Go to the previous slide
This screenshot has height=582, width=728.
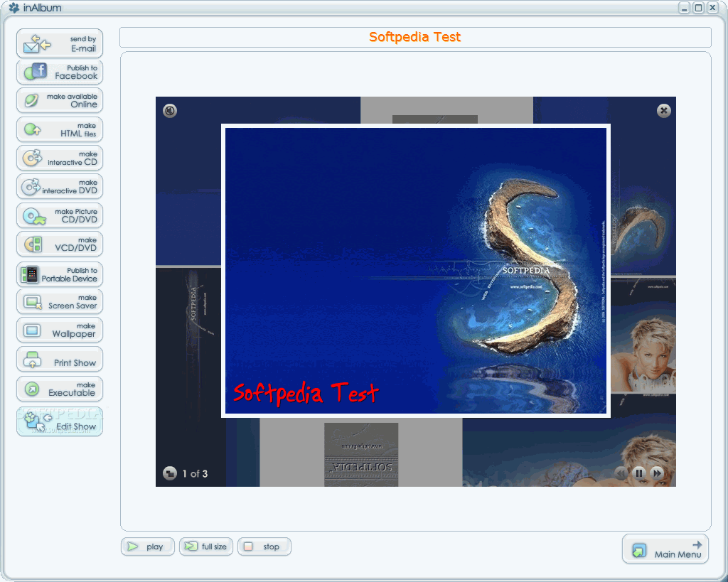click(x=621, y=473)
